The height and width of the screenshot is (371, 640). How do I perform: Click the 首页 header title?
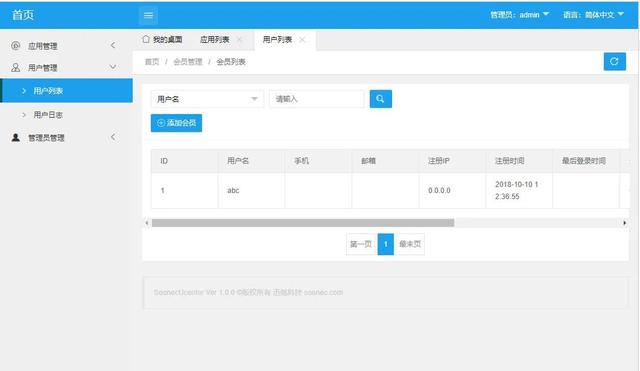coord(23,15)
